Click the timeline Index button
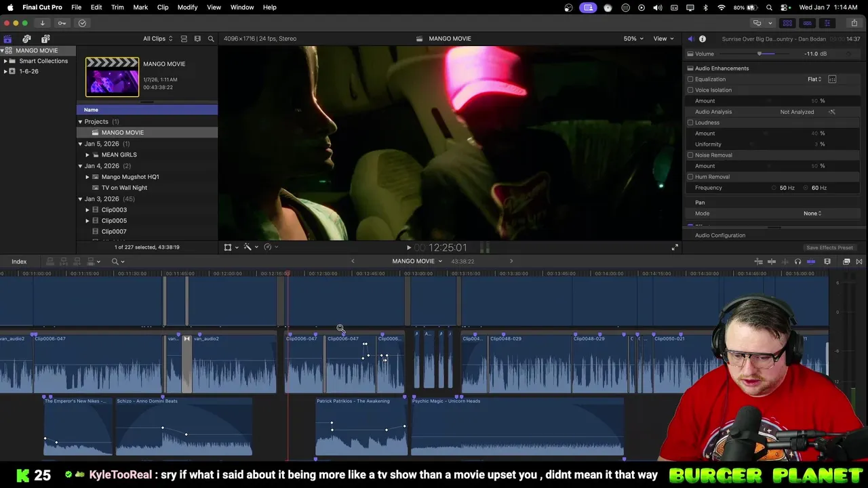This screenshot has height=488, width=868. [x=19, y=262]
